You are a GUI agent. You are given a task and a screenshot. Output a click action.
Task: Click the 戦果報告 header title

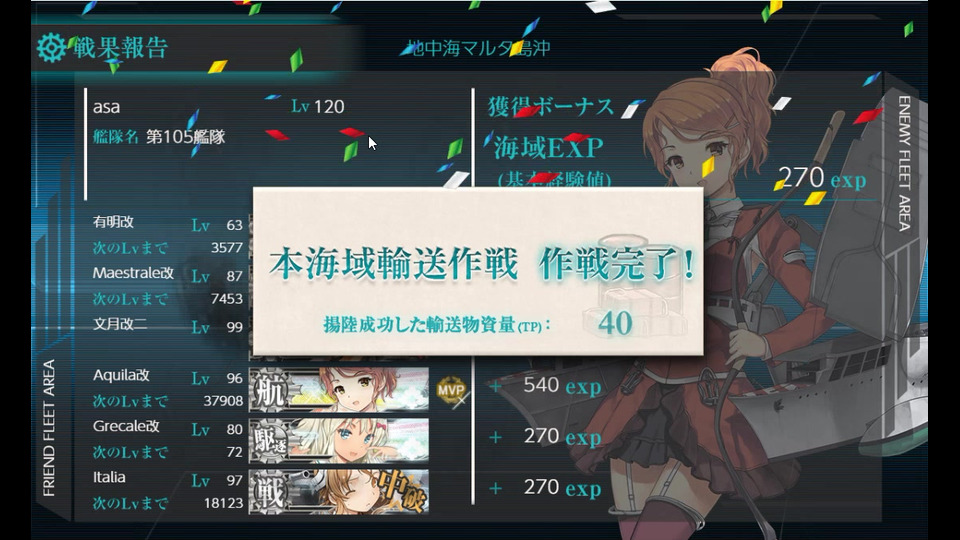tap(121, 47)
